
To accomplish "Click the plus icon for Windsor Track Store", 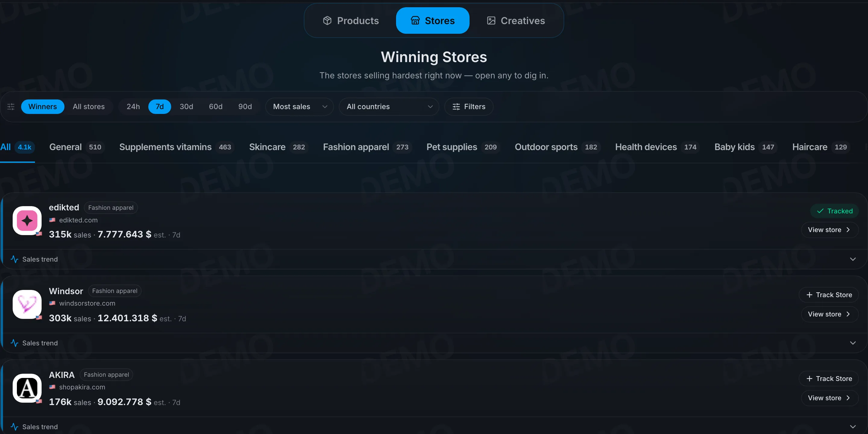I will (x=809, y=295).
